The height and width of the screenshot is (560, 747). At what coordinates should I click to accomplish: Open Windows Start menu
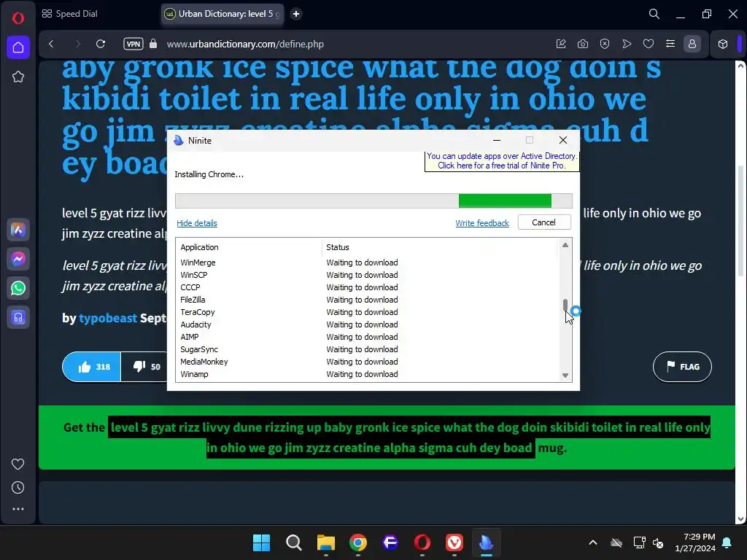tap(262, 542)
